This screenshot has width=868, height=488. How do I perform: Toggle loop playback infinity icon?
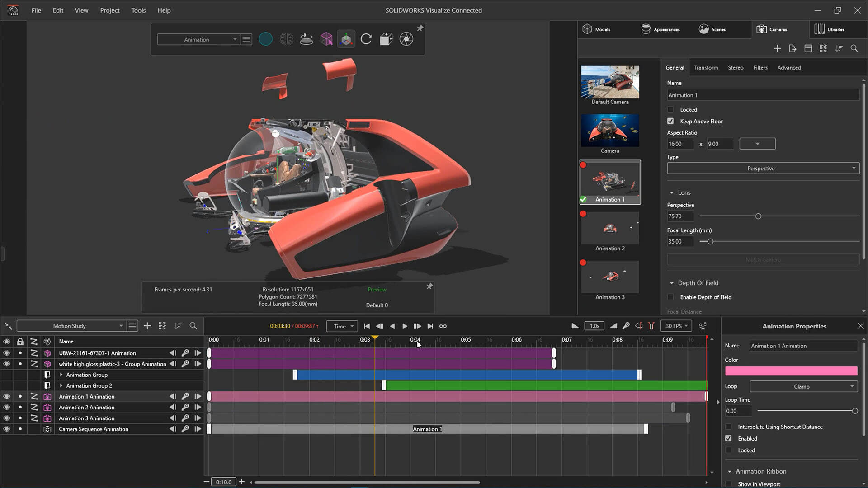pyautogui.click(x=443, y=326)
